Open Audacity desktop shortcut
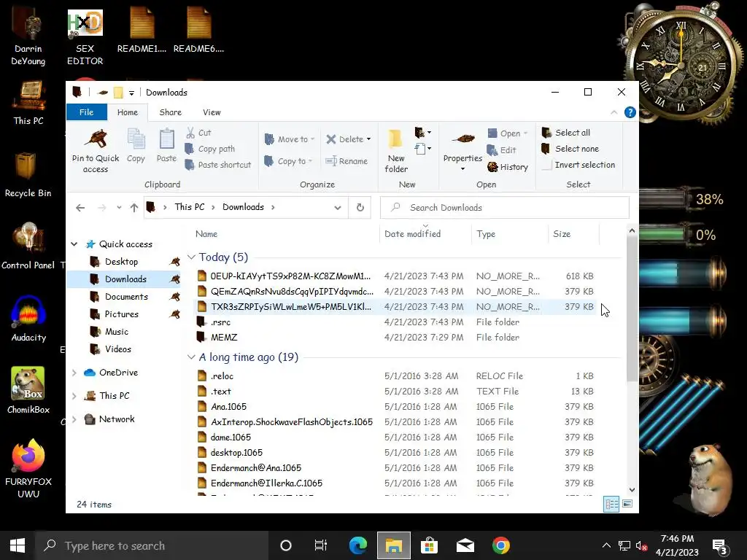Screen dimensions: 747x560 click(x=28, y=319)
